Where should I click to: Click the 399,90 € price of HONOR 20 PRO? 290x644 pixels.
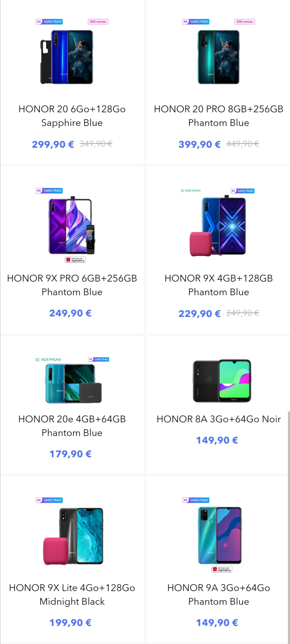[200, 144]
